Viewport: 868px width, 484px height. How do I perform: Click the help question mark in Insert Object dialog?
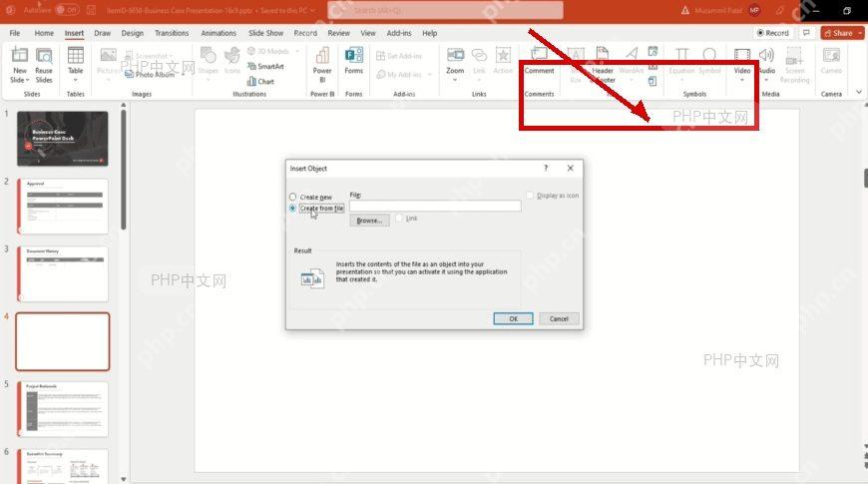546,168
